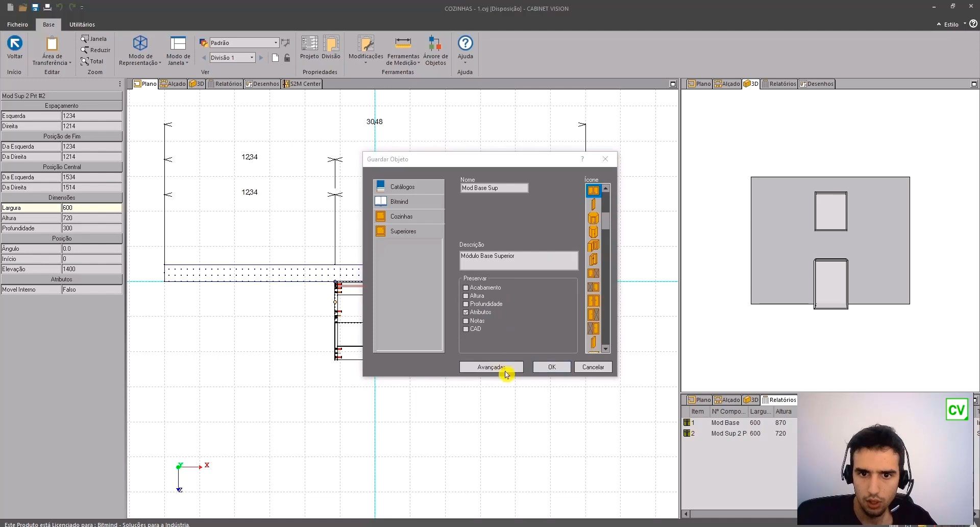The image size is (980, 527).
Task: Tick the Notas preserve checkbox
Action: tap(465, 321)
